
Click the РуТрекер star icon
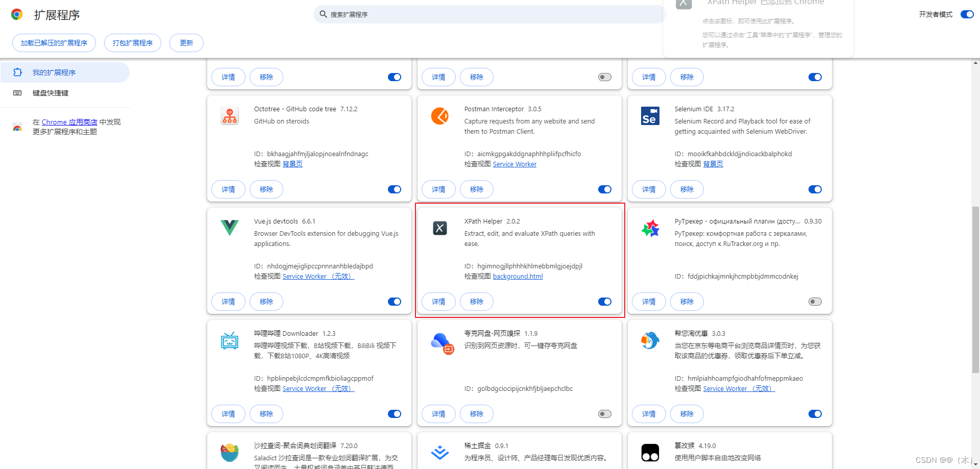650,228
